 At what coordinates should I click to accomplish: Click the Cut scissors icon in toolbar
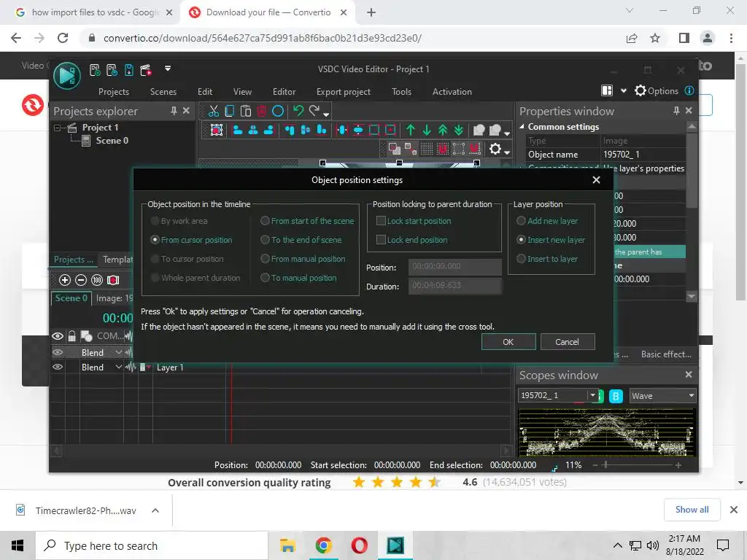(214, 111)
